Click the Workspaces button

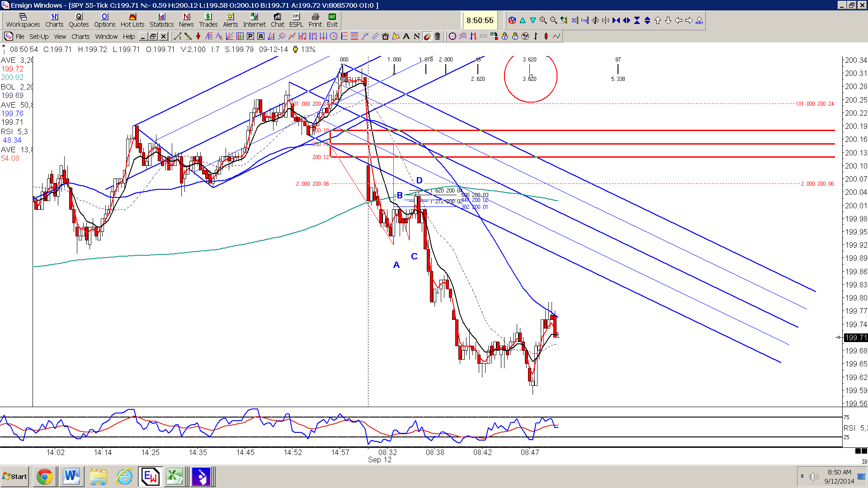(23, 20)
